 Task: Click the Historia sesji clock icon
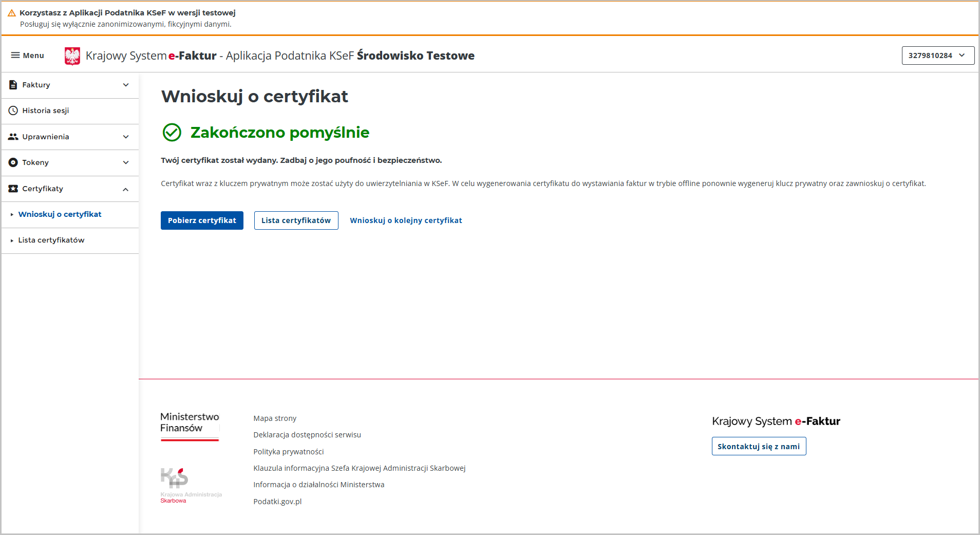tap(13, 110)
